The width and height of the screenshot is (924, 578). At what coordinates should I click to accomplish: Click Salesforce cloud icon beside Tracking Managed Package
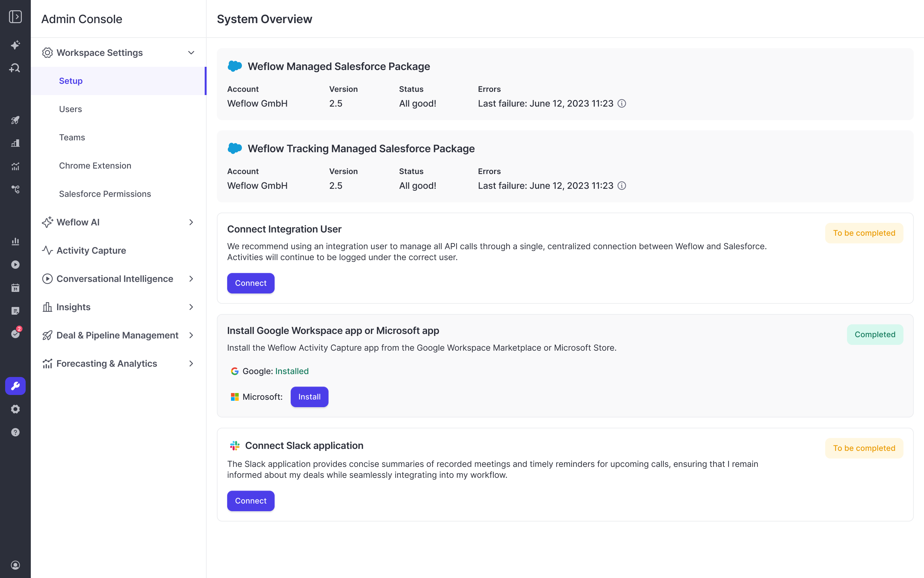pos(235,148)
